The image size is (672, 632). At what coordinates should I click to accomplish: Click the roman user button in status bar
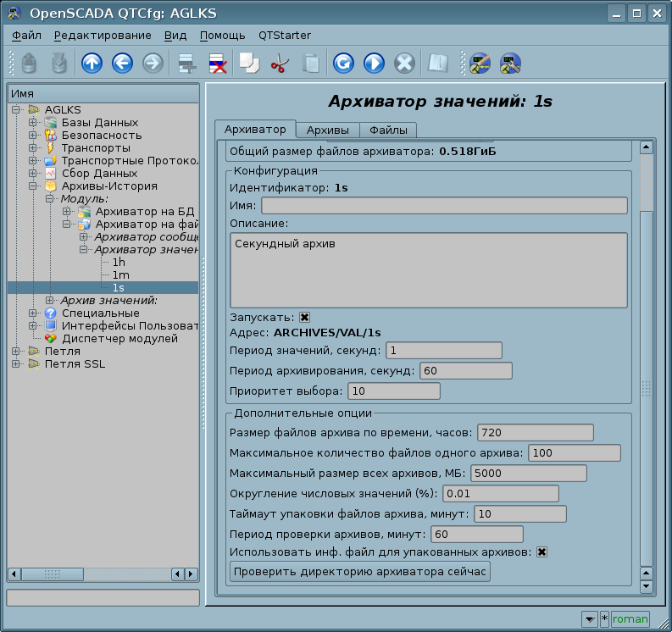(x=630, y=619)
